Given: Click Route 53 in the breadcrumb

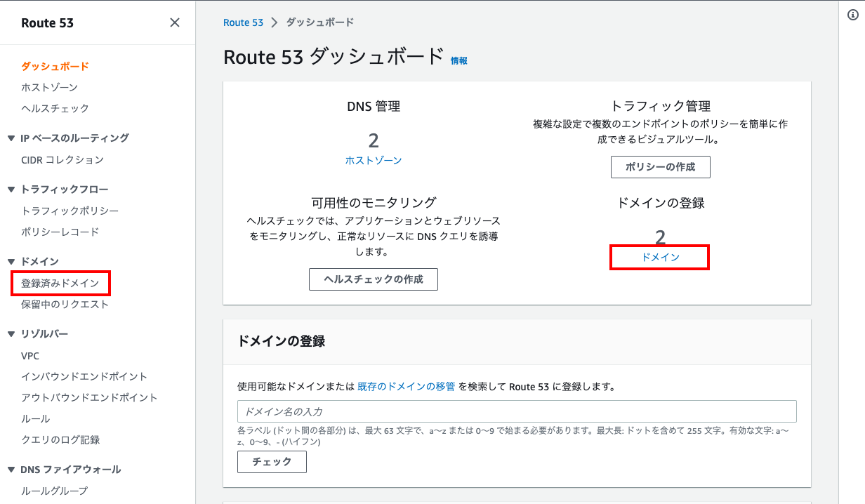Looking at the screenshot, I should [243, 22].
